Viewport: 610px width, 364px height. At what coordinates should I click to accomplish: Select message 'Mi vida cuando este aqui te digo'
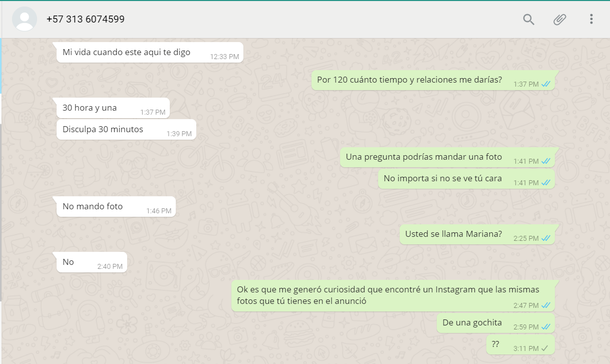150,53
